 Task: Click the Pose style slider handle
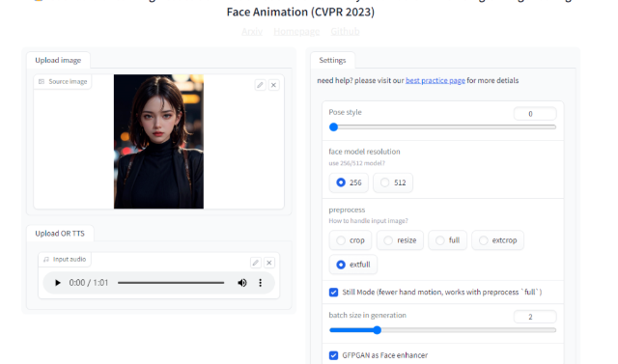point(334,127)
